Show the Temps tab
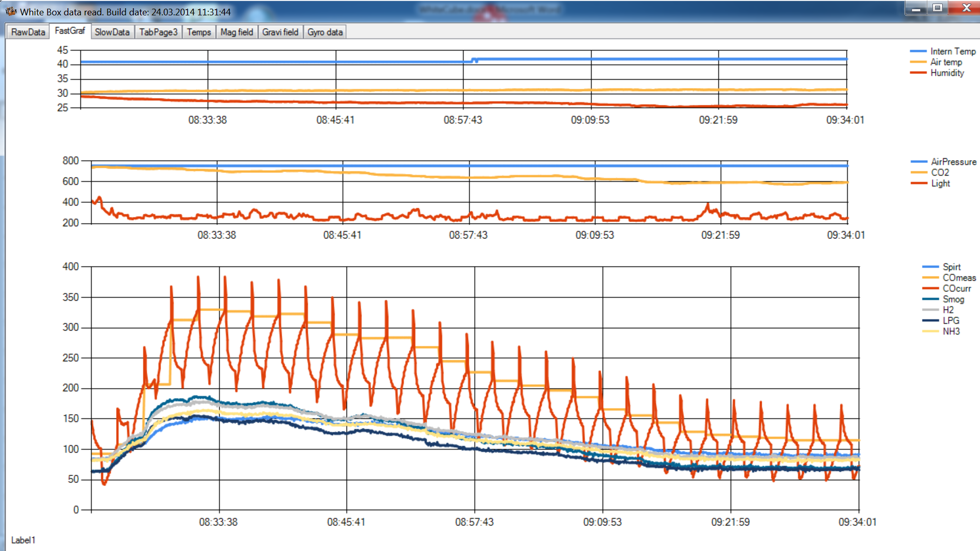Viewport: 980px width, 551px height. 199,32
